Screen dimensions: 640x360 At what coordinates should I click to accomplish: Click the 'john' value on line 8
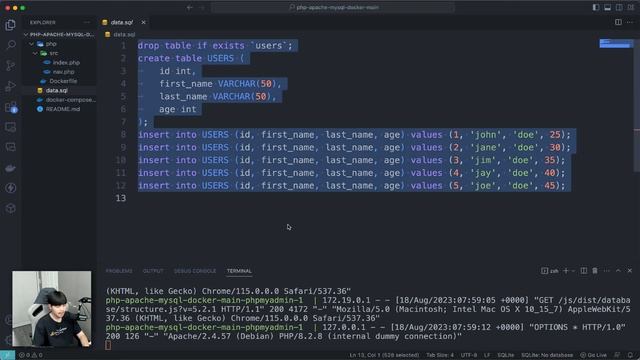coord(486,135)
